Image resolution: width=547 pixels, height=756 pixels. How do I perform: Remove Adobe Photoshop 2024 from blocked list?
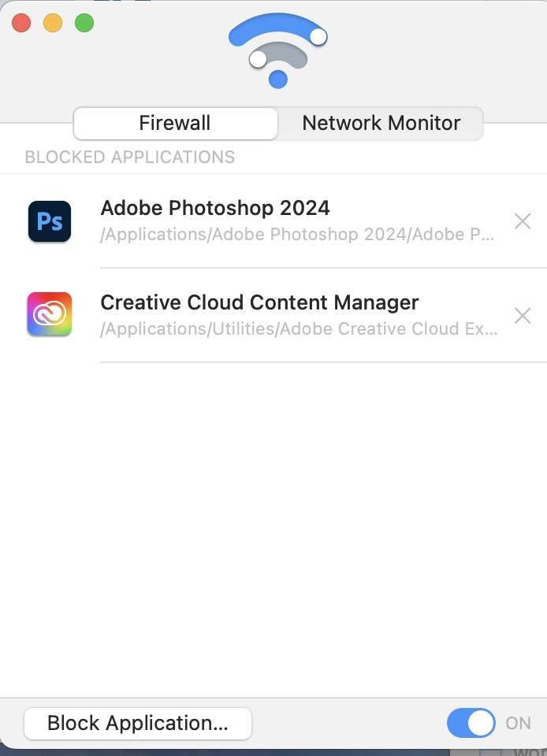(x=522, y=221)
